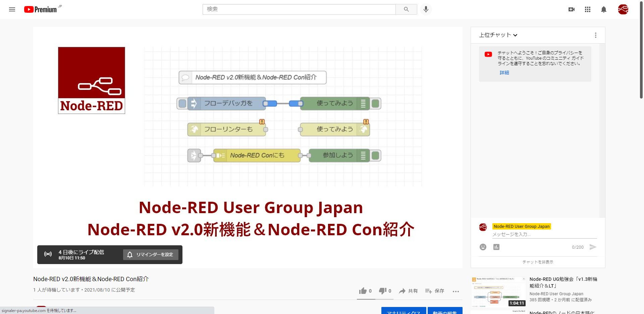Viewport: 644px width, 314px height.
Task: Open more actions ellipsis below video
Action: (x=455, y=291)
